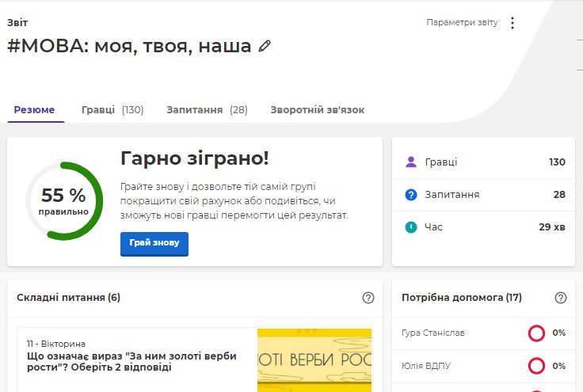583x392 pixels.
Task: Click the Параметри звіту link
Action: point(462,23)
